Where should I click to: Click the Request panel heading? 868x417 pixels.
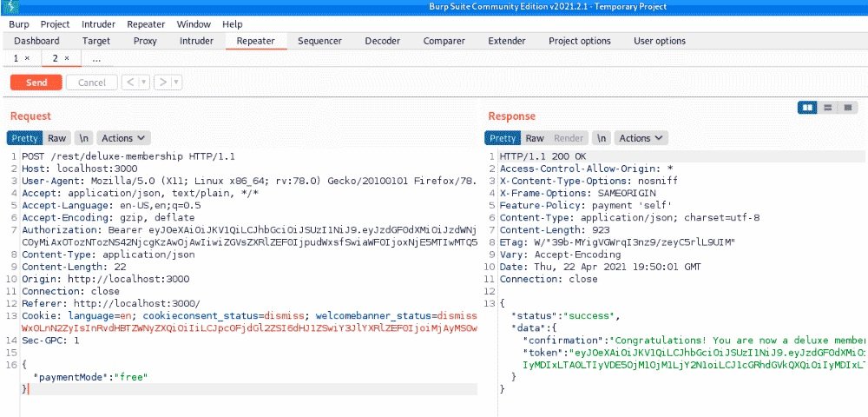click(30, 116)
